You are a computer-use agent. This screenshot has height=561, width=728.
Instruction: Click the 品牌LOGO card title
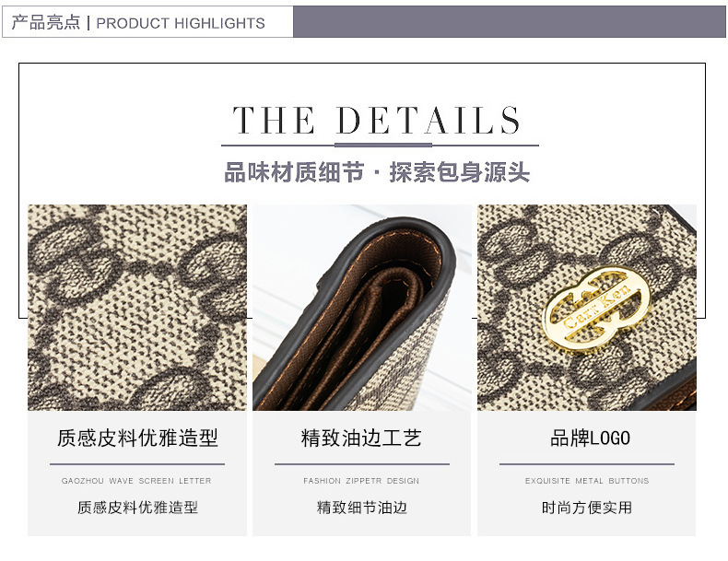[x=590, y=438]
